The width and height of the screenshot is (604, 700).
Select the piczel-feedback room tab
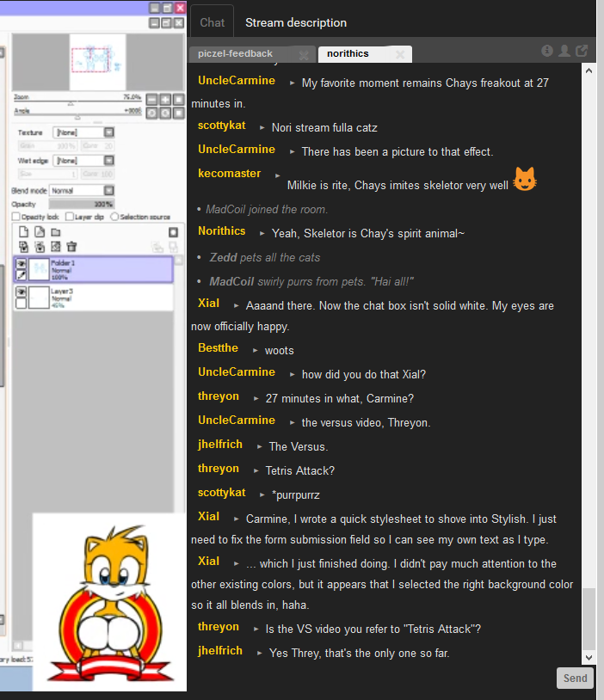pos(250,54)
